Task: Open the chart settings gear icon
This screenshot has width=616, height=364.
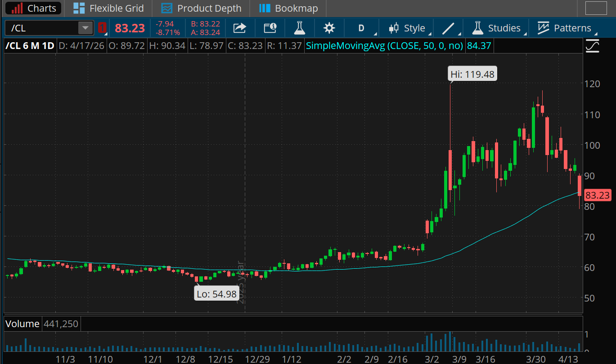Action: [x=329, y=28]
